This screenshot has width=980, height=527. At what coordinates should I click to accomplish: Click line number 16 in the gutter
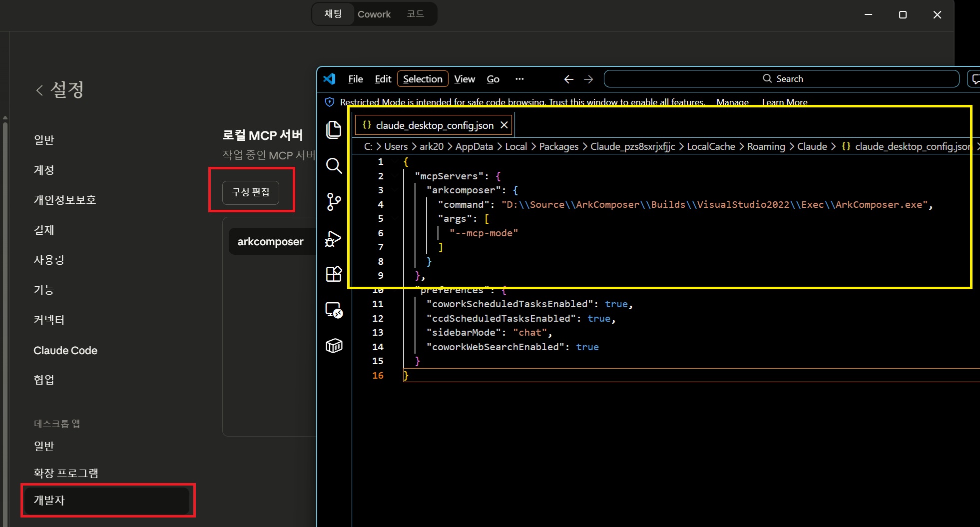pos(378,375)
